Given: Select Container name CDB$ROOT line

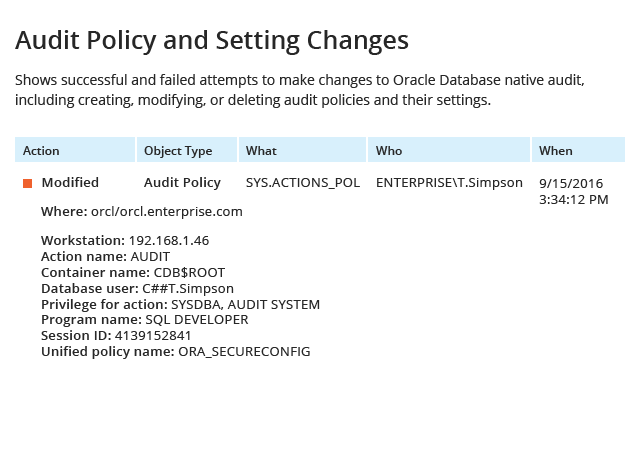Looking at the screenshot, I should 133,272.
